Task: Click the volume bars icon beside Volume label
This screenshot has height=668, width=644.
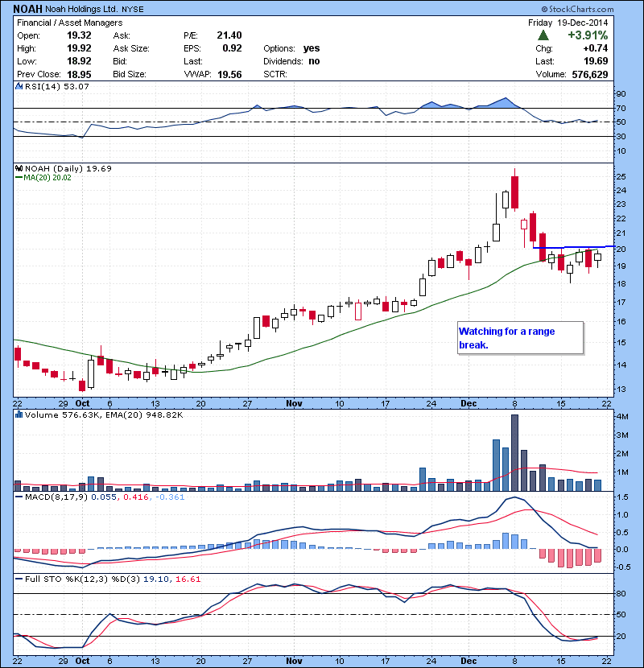Action: (x=19, y=414)
